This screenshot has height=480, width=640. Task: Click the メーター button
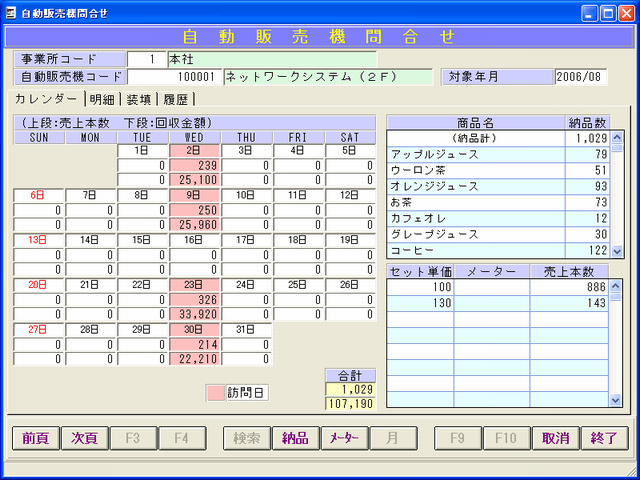(x=344, y=438)
